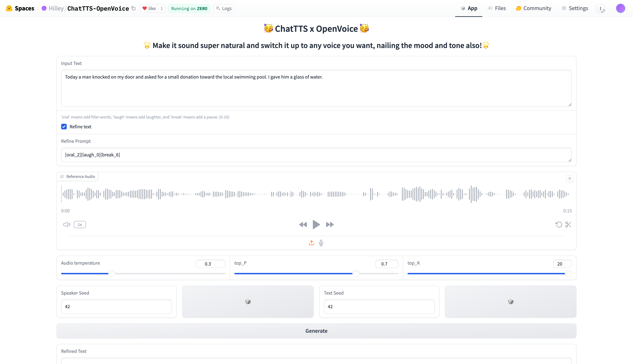
Task: Adjust the Audio temperature slider handle
Action: coord(112,273)
